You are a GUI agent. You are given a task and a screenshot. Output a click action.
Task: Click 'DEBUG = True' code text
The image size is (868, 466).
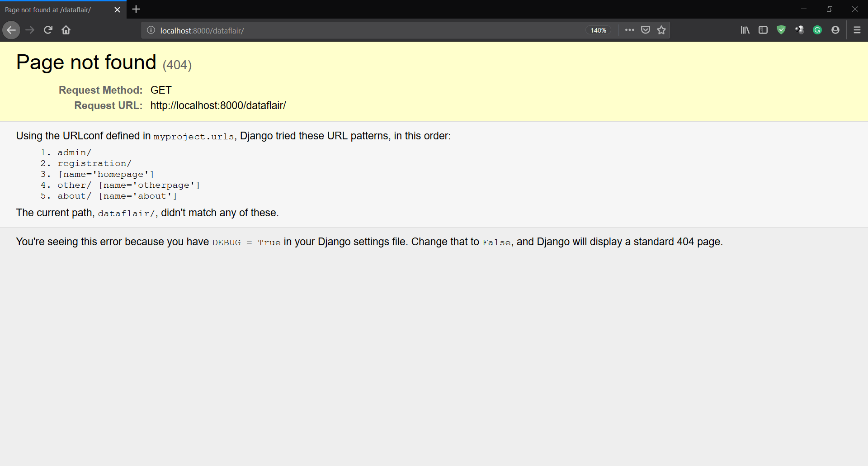(246, 243)
